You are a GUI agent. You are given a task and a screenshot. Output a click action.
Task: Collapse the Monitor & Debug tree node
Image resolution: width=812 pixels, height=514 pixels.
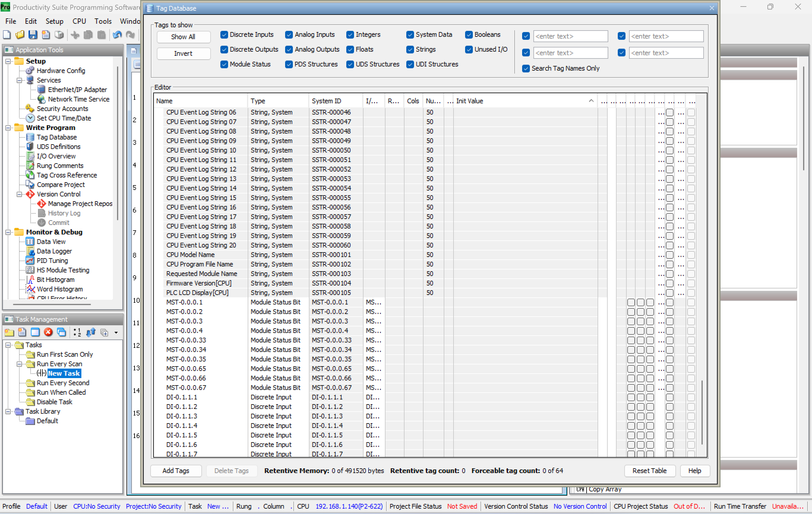(8, 232)
